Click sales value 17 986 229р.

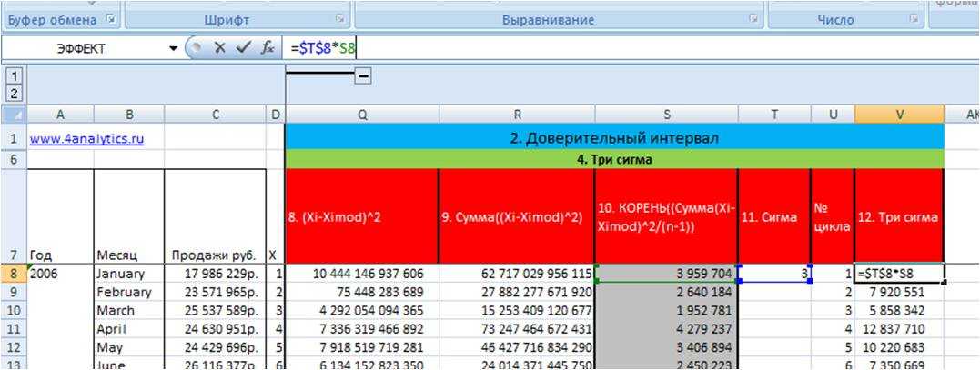[x=215, y=274]
